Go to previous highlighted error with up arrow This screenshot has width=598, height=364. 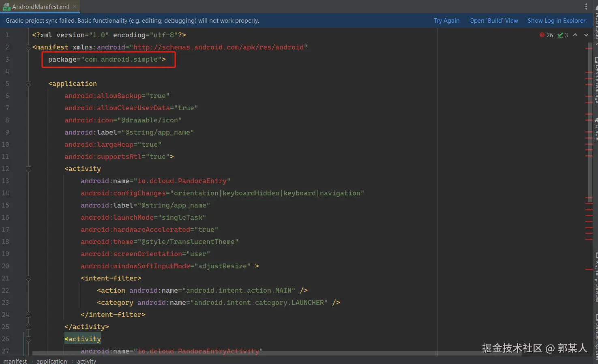click(575, 35)
